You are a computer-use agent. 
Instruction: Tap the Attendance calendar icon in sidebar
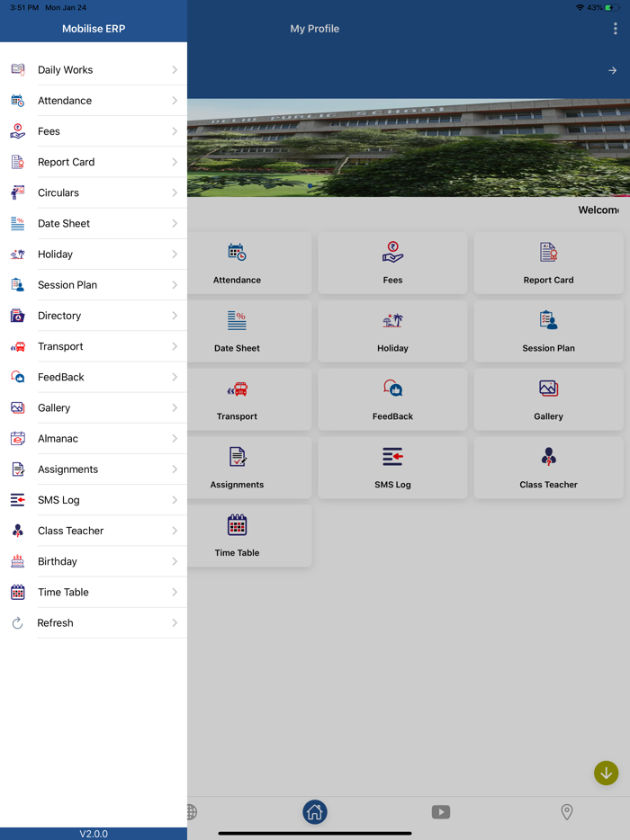[x=18, y=100]
